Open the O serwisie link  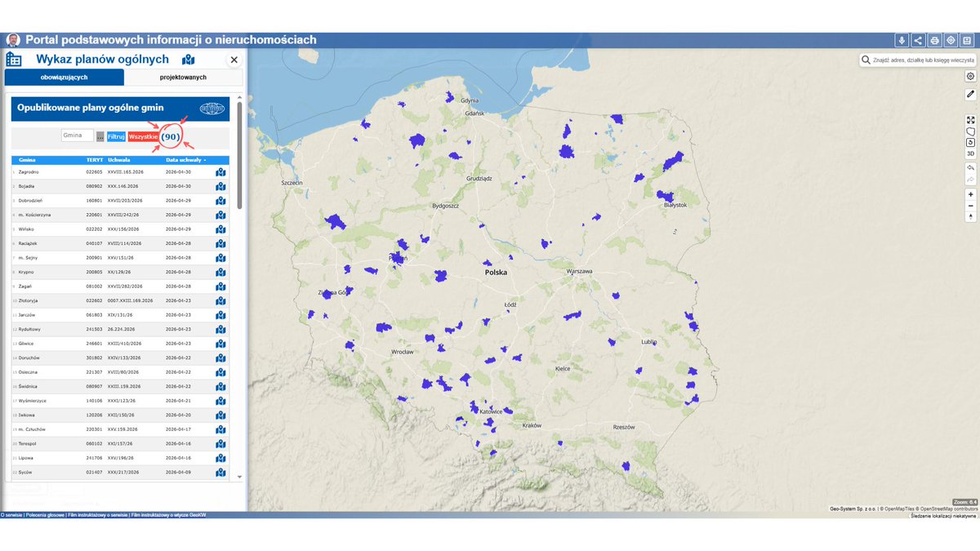click(x=11, y=515)
